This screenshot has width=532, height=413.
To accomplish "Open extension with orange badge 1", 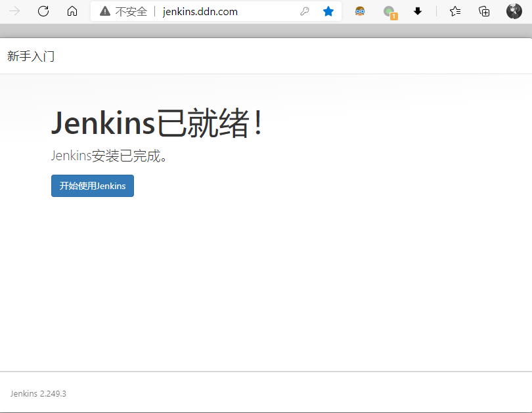I will [x=390, y=12].
